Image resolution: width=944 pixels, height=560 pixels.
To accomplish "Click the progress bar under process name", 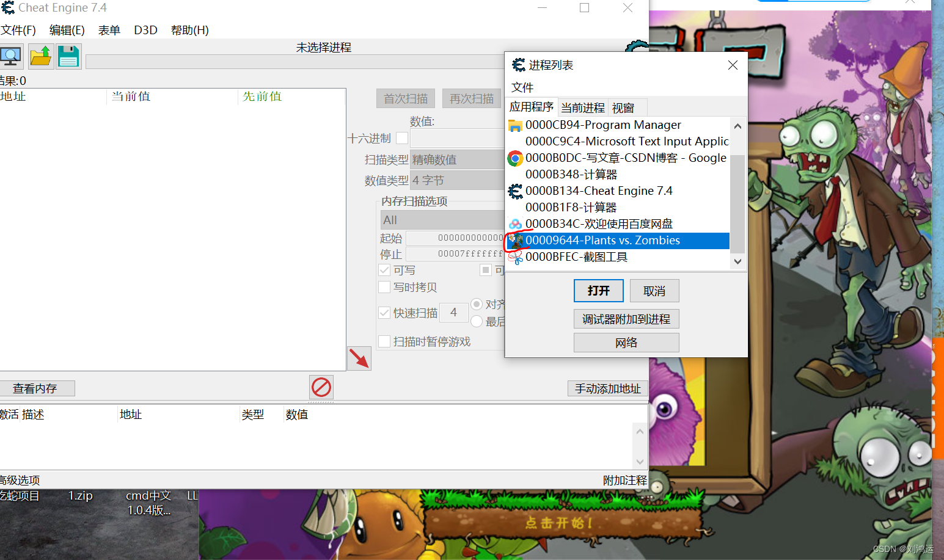I will click(295, 62).
